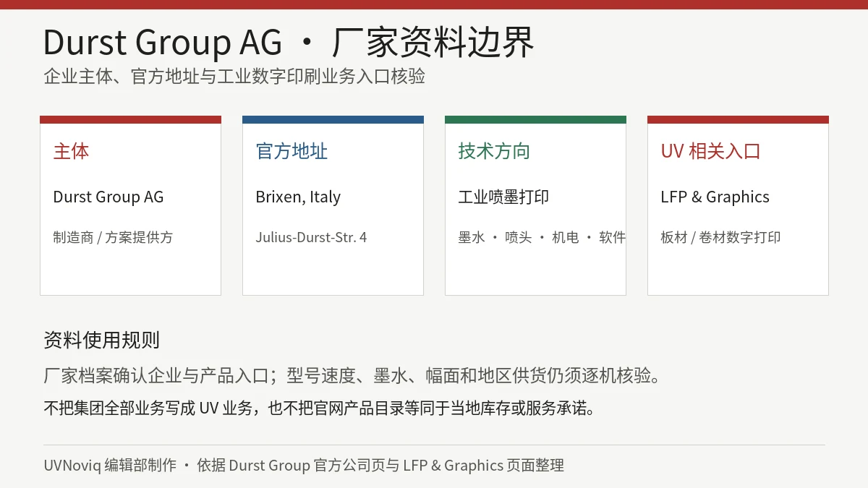Screen dimensions: 868x488
Task: Click the text '制造商 / 方案提供方'
Action: [x=113, y=237]
